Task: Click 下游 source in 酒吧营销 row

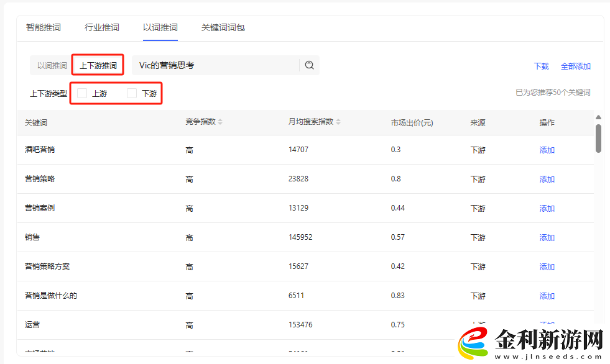Action: [478, 150]
